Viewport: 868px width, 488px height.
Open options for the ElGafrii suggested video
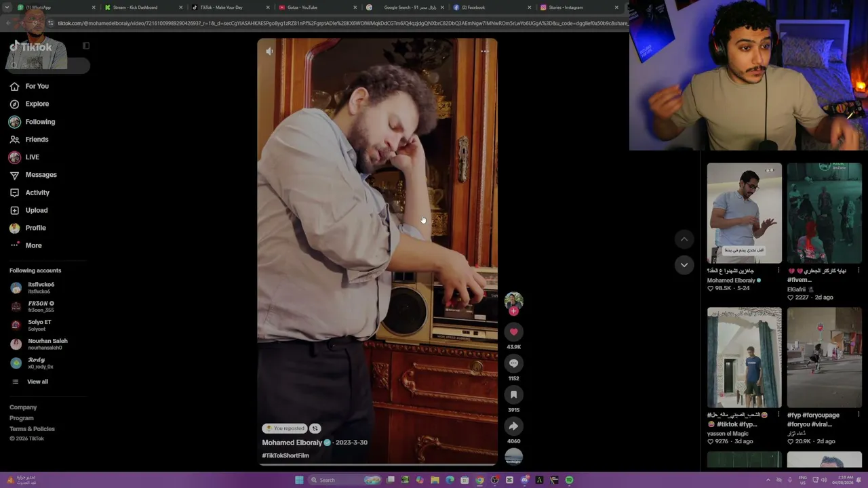859,270
